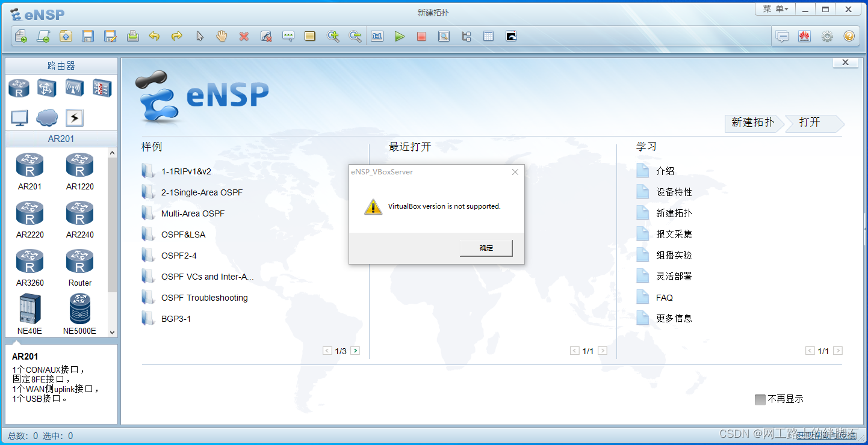868x445 pixels.
Task: Switch to the 新建拓扑 tab
Action: click(752, 123)
